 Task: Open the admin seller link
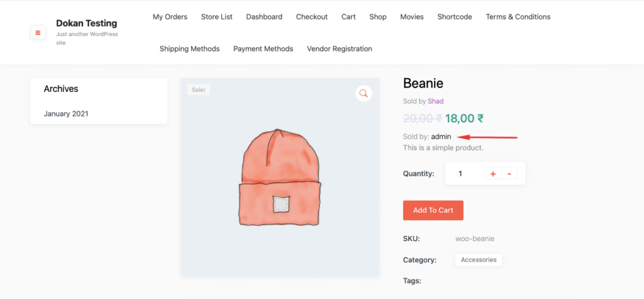pyautogui.click(x=441, y=137)
